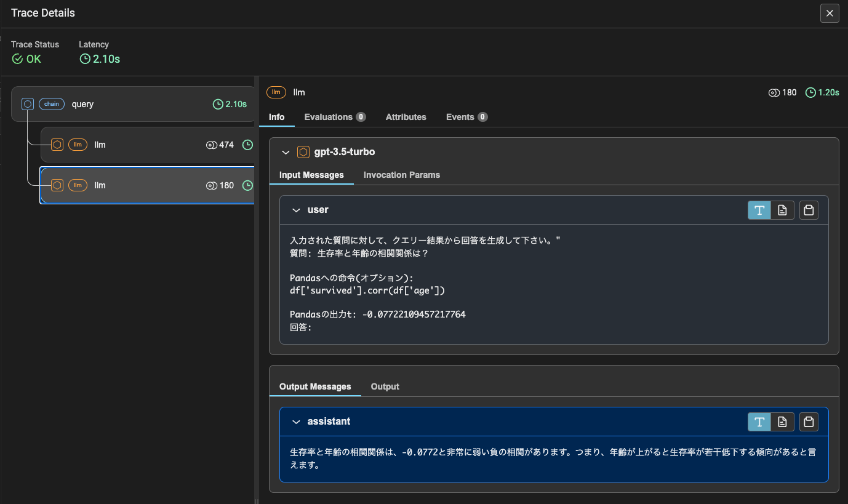Click the llm badge in 180-token row
This screenshot has height=504, width=848.
pyautogui.click(x=78, y=185)
